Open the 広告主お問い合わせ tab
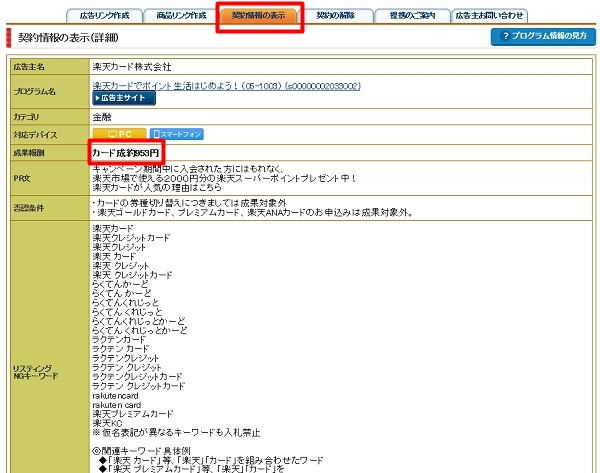This screenshot has width=600, height=473. 490,16
